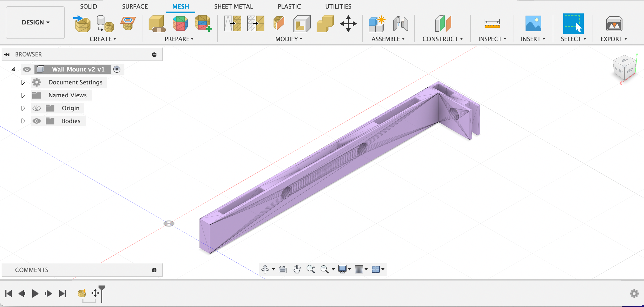Select the Generate Face Groups icon
644x307 pixels.
[x=180, y=24]
